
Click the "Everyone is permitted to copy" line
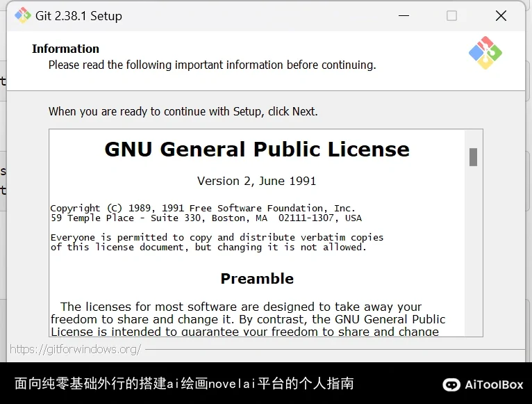pos(217,237)
